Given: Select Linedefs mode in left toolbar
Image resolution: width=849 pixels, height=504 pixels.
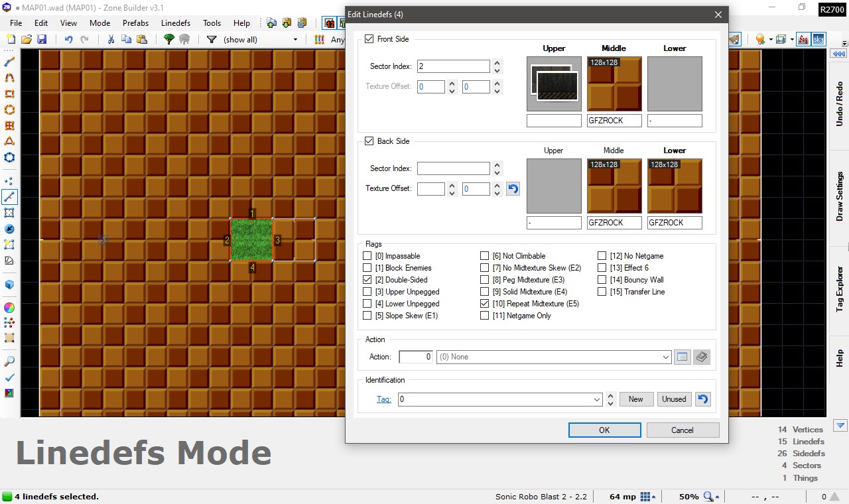Looking at the screenshot, I should (9, 197).
